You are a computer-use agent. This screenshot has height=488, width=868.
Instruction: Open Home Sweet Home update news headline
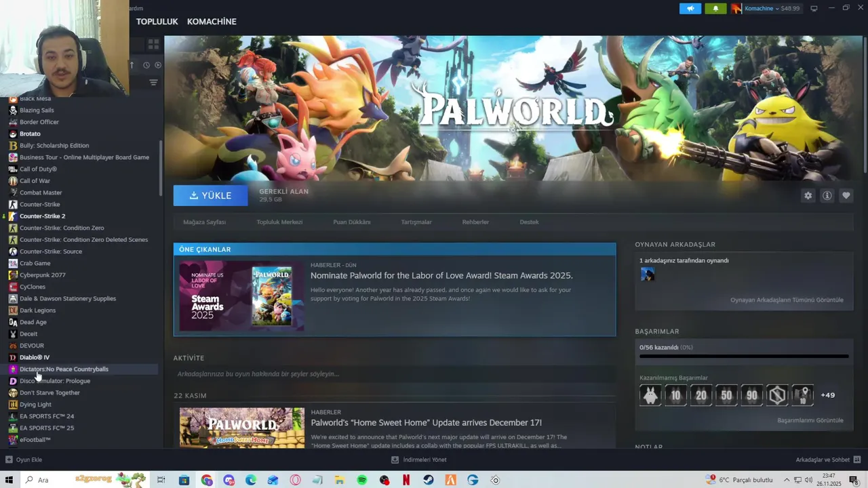tap(426, 423)
